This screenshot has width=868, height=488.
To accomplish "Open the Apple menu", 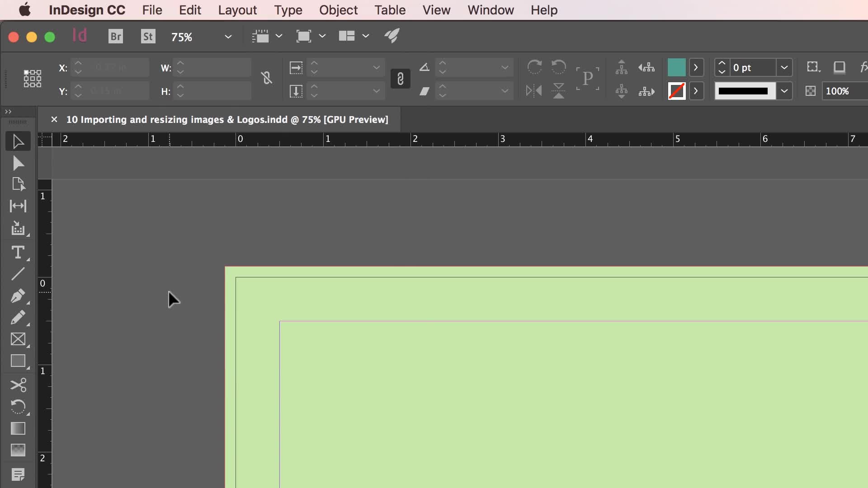I will [x=25, y=10].
